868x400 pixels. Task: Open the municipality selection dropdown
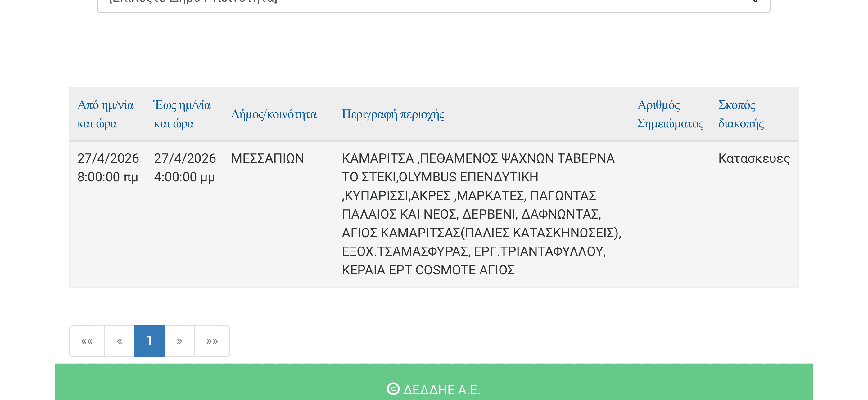(x=433, y=4)
